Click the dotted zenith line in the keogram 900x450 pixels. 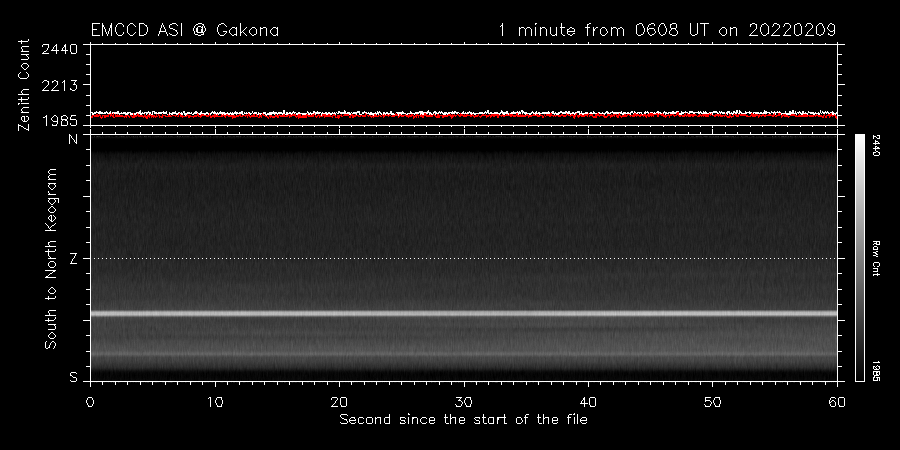pos(464,258)
